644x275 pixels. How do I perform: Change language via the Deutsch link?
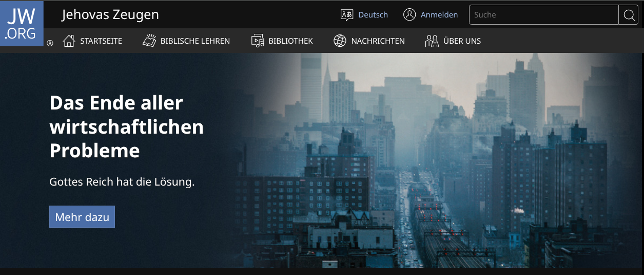(x=373, y=15)
